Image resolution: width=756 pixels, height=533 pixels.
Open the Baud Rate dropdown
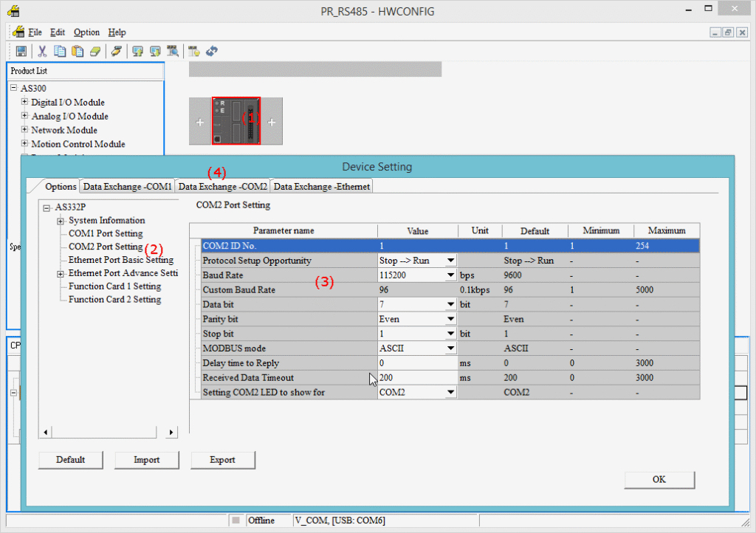coord(450,275)
